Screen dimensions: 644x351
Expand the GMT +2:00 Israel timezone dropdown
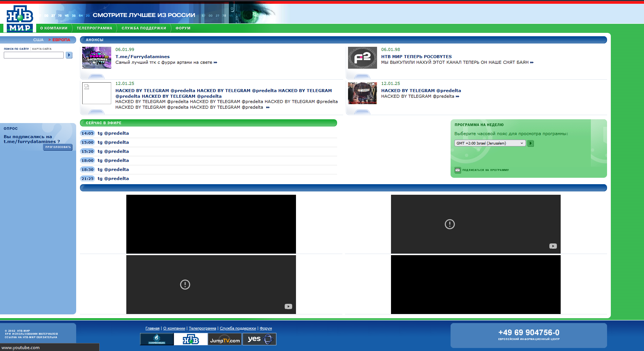pyautogui.click(x=490, y=143)
